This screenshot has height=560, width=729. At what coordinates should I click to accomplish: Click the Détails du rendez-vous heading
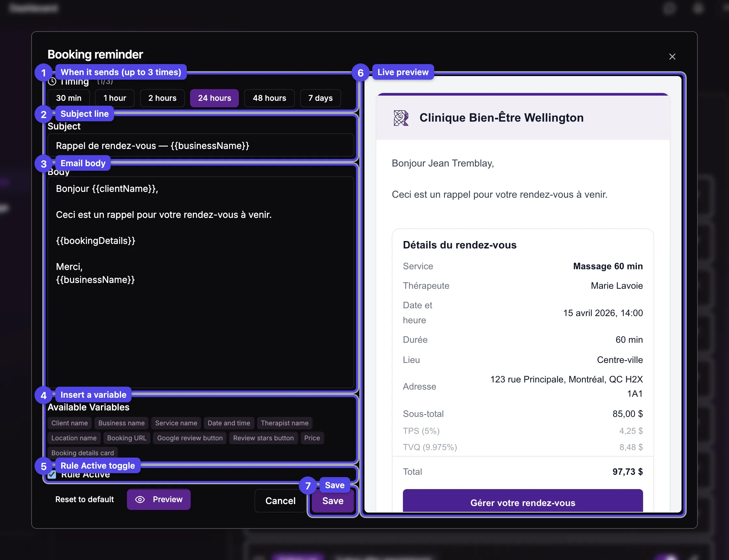click(x=460, y=245)
